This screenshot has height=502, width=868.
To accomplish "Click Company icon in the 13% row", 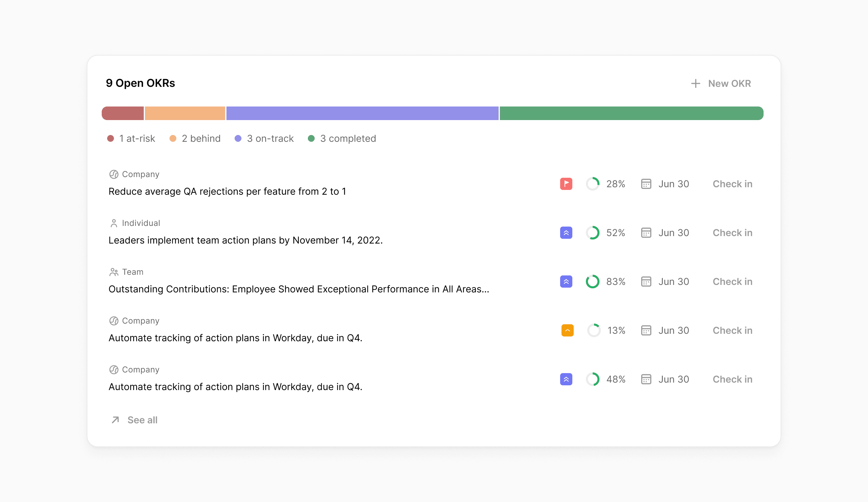I will [114, 321].
